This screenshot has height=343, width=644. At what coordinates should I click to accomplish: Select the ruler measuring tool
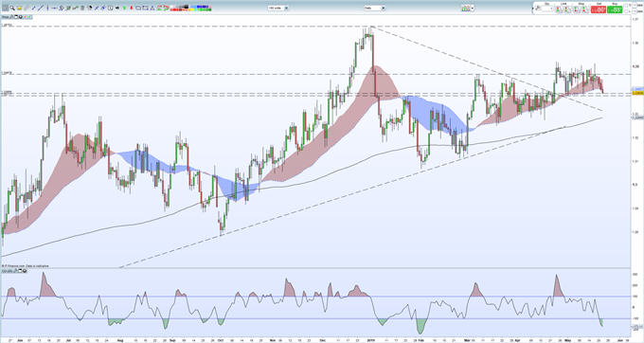click(27, 9)
